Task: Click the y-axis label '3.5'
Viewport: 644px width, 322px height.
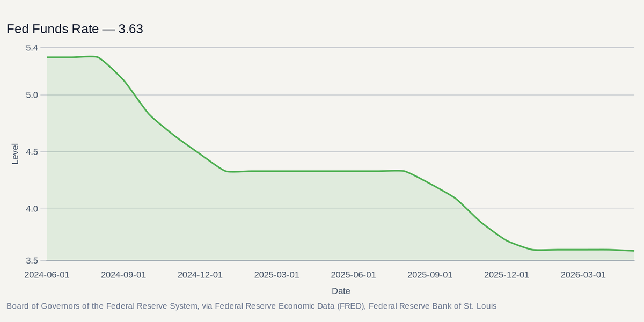Action: 32,261
